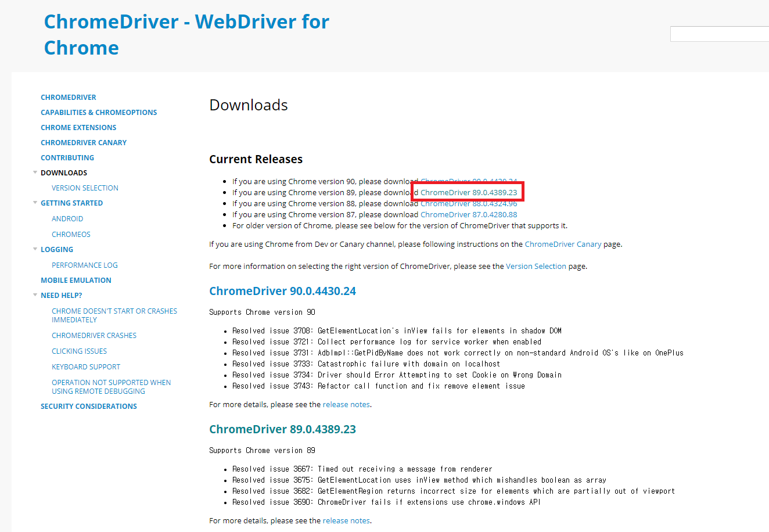
Task: Open CHROME EXTENSIONS sidebar item
Action: (78, 128)
